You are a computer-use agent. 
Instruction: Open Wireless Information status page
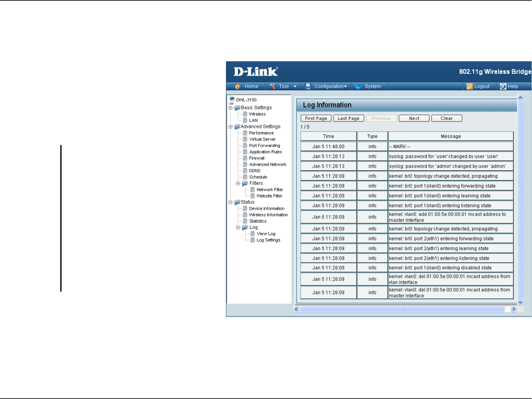coord(268,215)
